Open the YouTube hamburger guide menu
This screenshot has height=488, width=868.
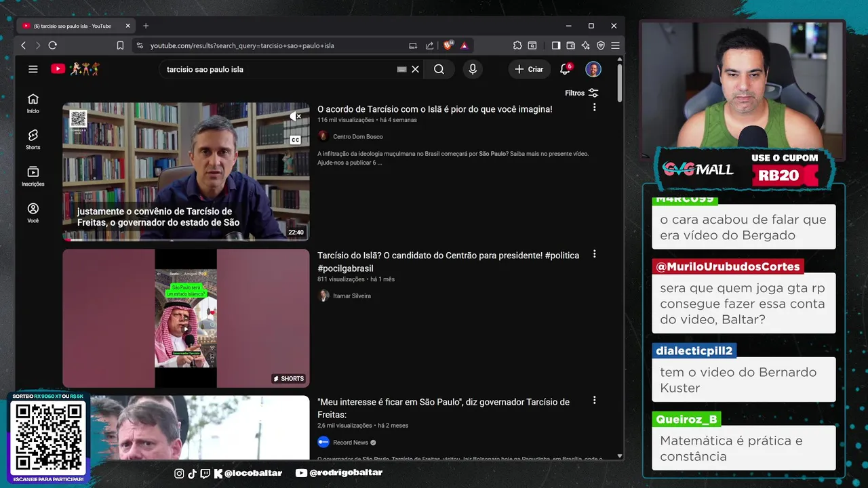[33, 69]
